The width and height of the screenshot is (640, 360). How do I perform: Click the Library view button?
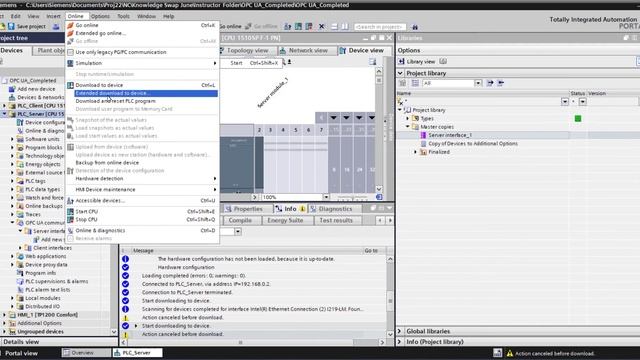[417, 62]
